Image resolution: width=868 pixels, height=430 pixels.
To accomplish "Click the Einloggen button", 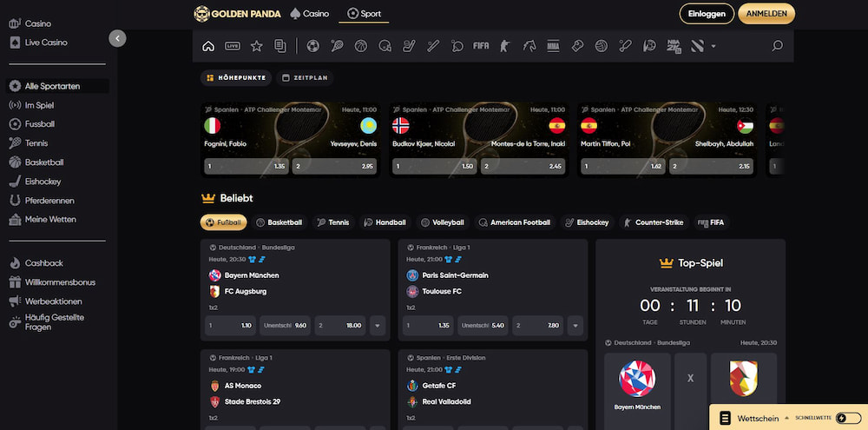I will pyautogui.click(x=707, y=14).
